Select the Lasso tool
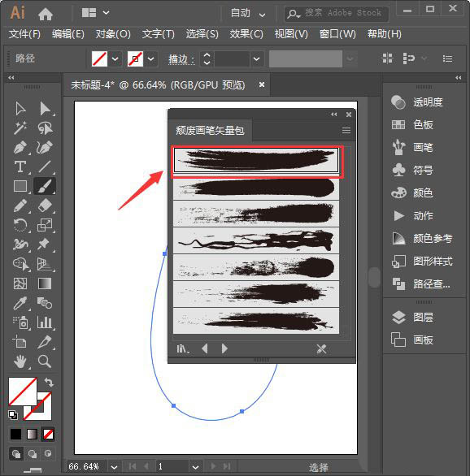 tap(45, 128)
